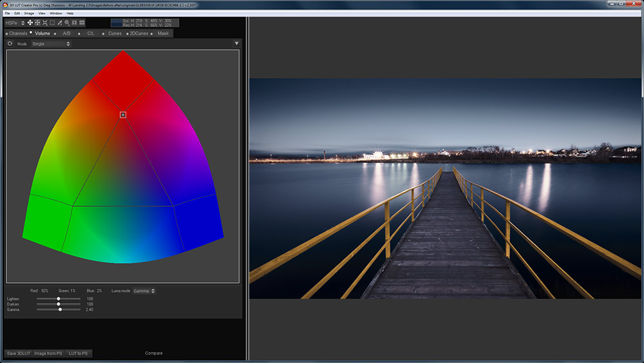This screenshot has width=644, height=363.
Task: Open the Luma mode Gamma dropdown
Action: (x=144, y=291)
